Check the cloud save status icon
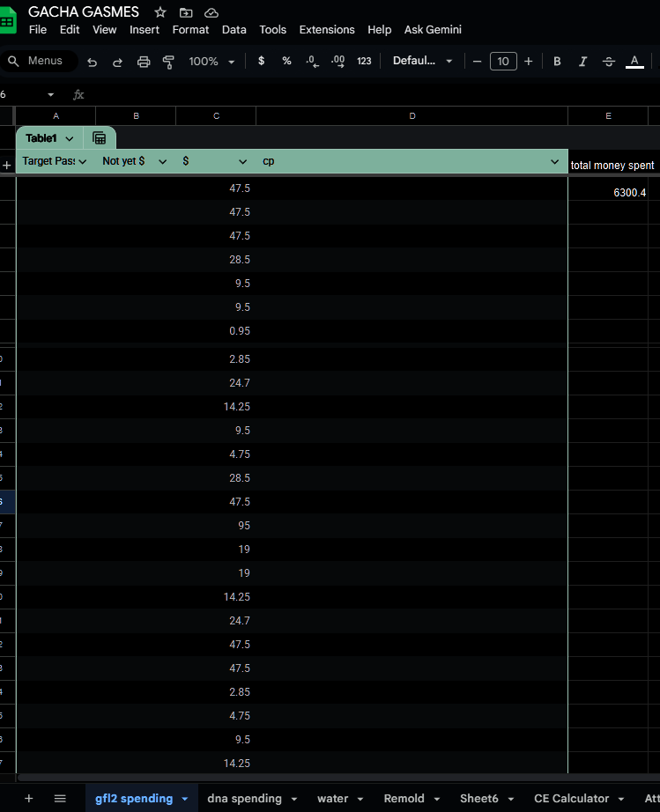This screenshot has height=812, width=660. pos(211,12)
